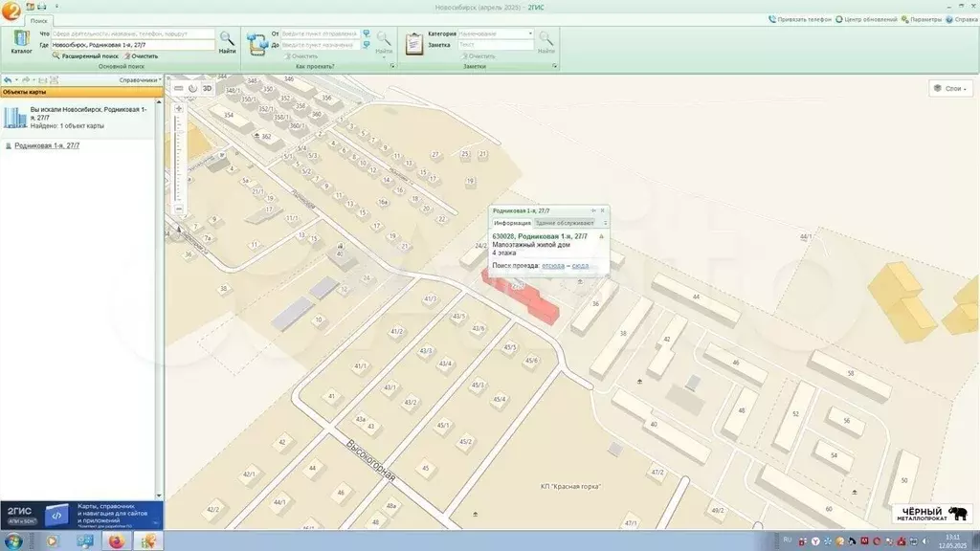This screenshot has width=980, height=551.
Task: Click the Объекты карты panel header
Action: pos(81,92)
